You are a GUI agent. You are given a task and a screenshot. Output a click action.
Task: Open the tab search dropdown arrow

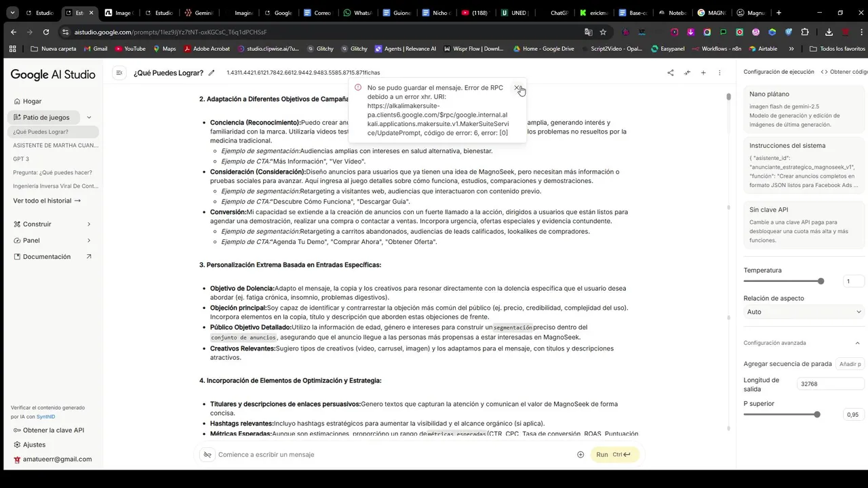click(12, 13)
